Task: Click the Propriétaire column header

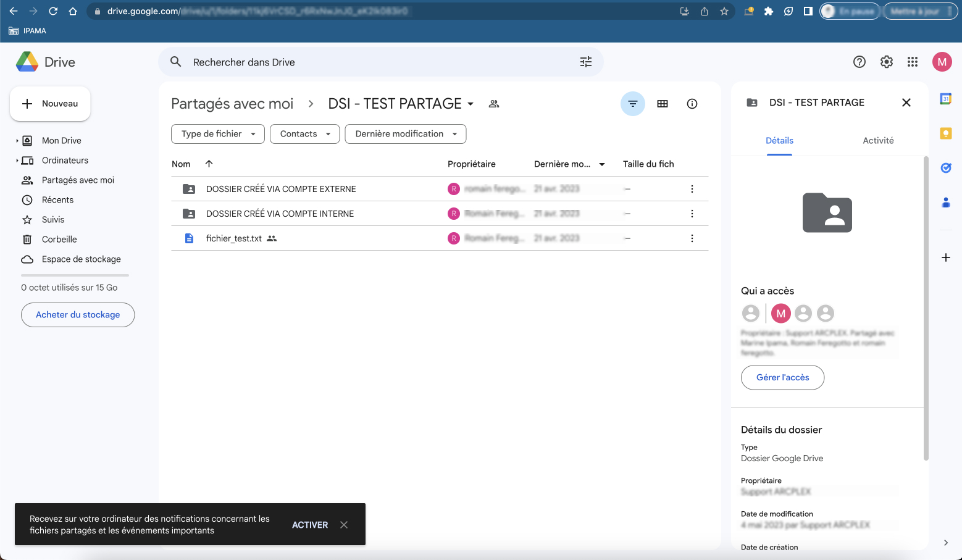Action: [x=472, y=164]
